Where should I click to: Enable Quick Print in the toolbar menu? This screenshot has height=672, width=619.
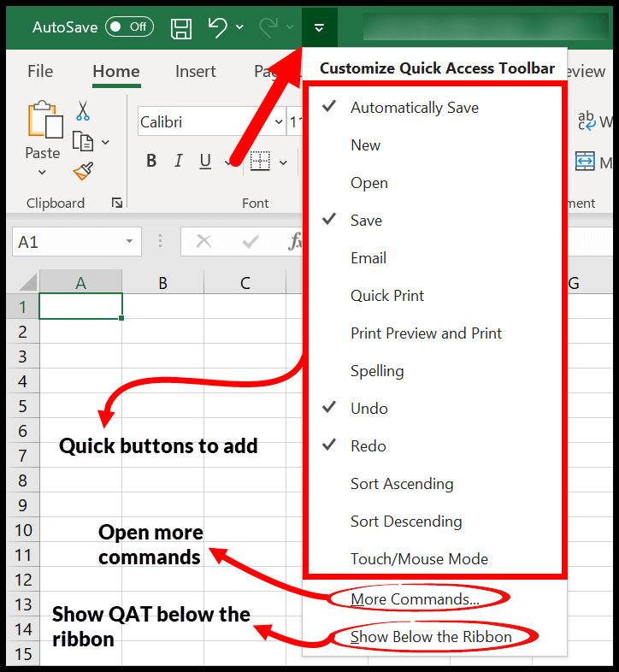pos(386,296)
